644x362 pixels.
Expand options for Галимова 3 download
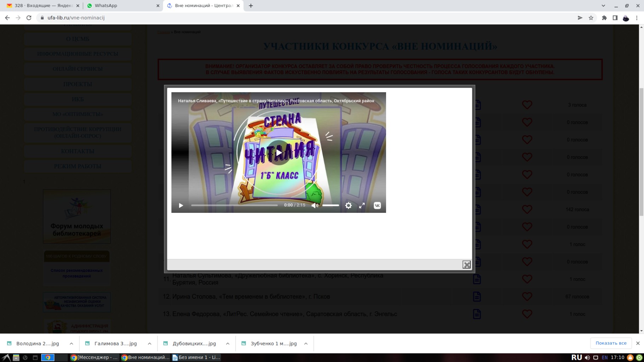[150, 344]
